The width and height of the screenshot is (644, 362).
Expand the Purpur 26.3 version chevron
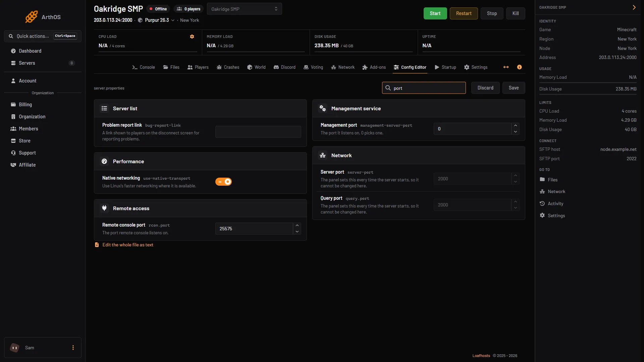tap(173, 20)
